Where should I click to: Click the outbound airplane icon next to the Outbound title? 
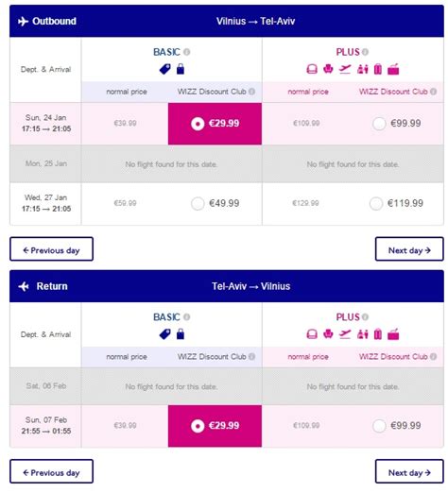tap(23, 22)
